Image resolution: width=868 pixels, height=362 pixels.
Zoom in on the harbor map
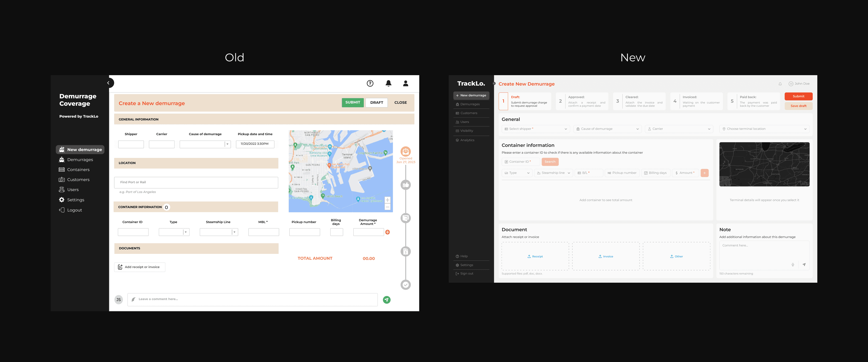tap(387, 200)
